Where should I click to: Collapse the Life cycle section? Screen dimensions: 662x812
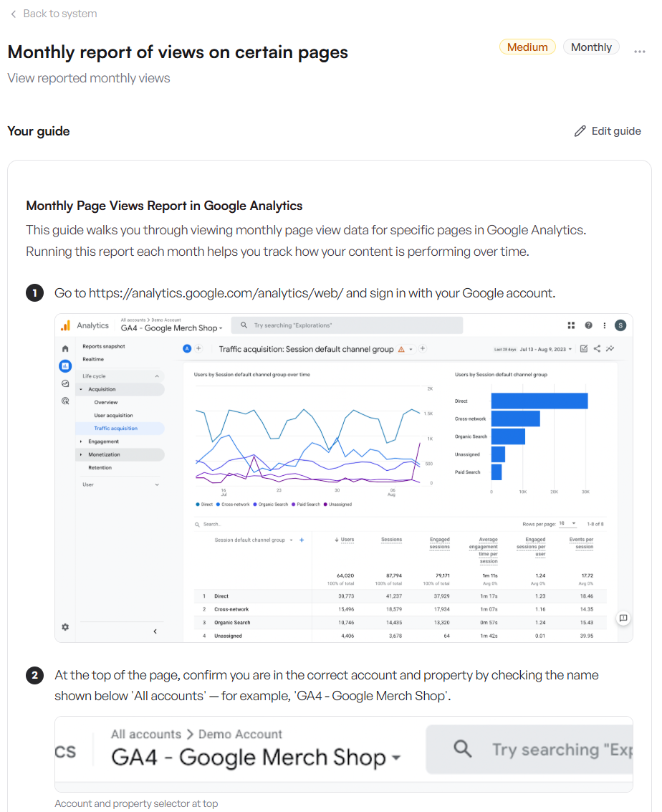(x=157, y=376)
